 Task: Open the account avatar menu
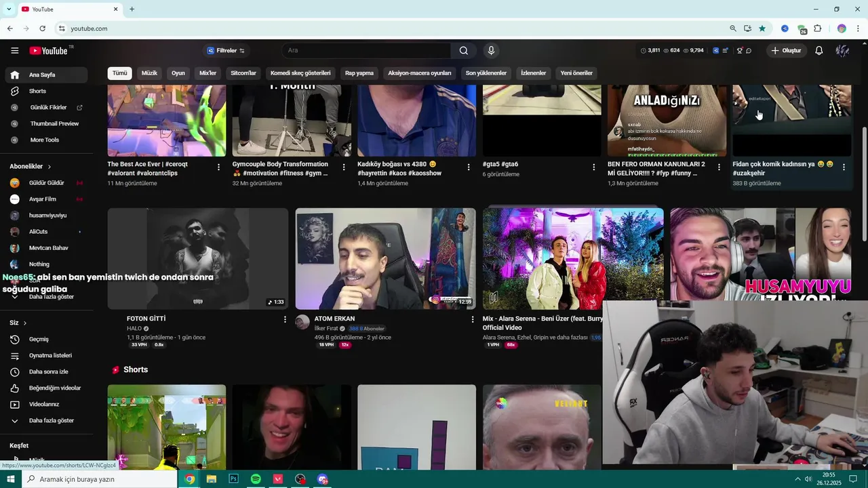[x=842, y=51]
